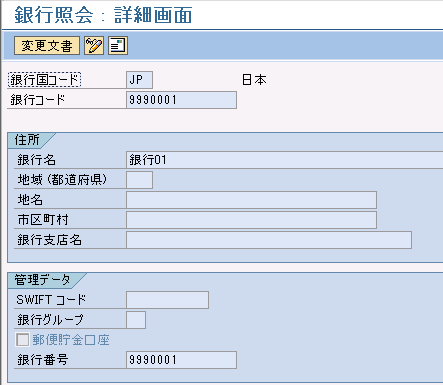Click the 銀行照会: 詳細画面 title text
Screen dimensions: 443x385
103,15
